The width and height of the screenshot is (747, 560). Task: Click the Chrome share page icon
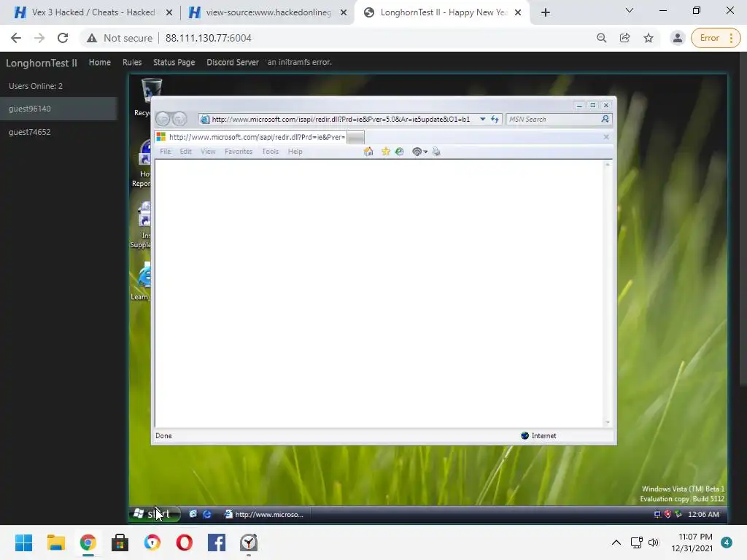(x=625, y=38)
